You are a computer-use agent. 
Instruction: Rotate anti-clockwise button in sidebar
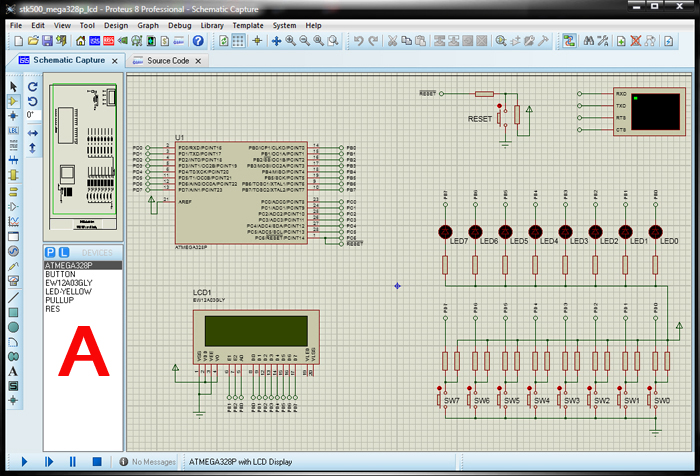[x=33, y=101]
